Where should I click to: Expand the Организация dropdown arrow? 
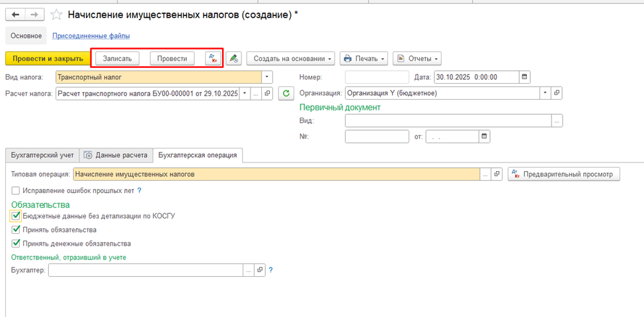pyautogui.click(x=545, y=93)
